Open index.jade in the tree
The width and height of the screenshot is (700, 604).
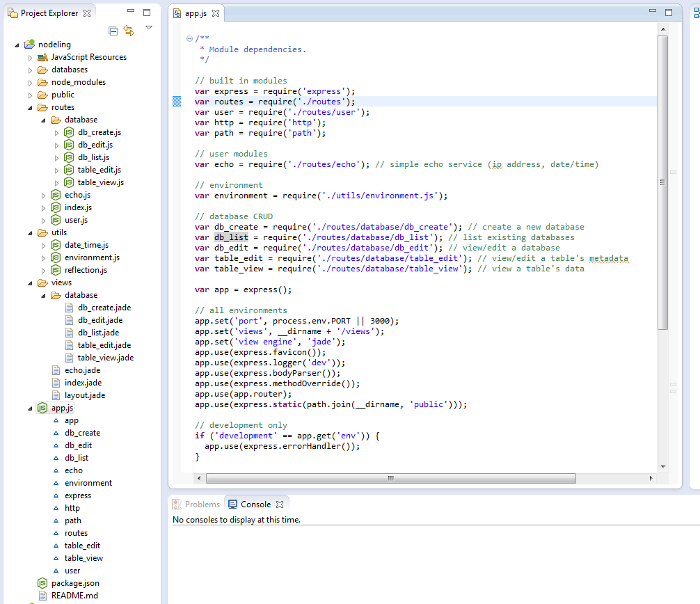(x=83, y=383)
